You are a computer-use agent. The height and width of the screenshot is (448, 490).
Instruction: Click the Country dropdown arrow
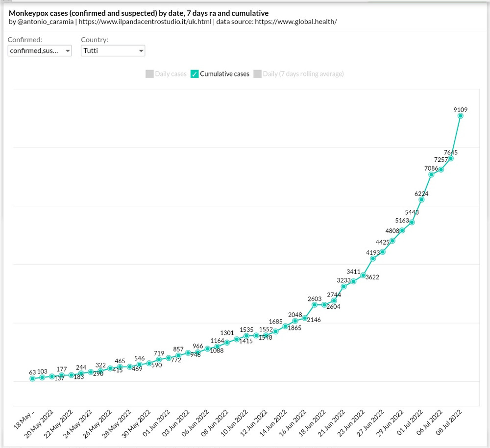click(141, 50)
